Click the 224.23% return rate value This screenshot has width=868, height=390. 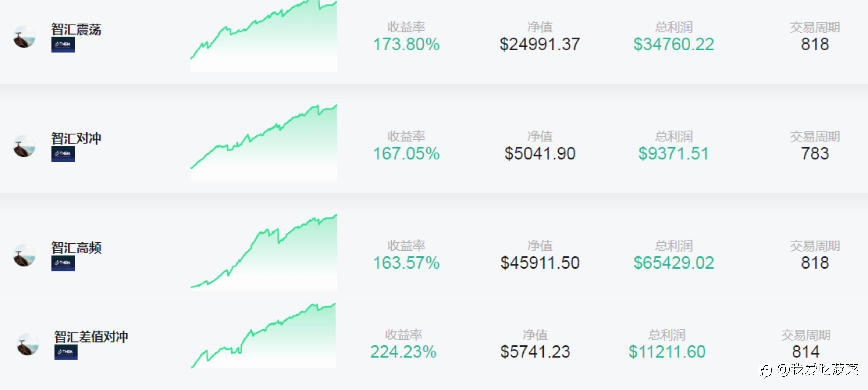click(403, 352)
